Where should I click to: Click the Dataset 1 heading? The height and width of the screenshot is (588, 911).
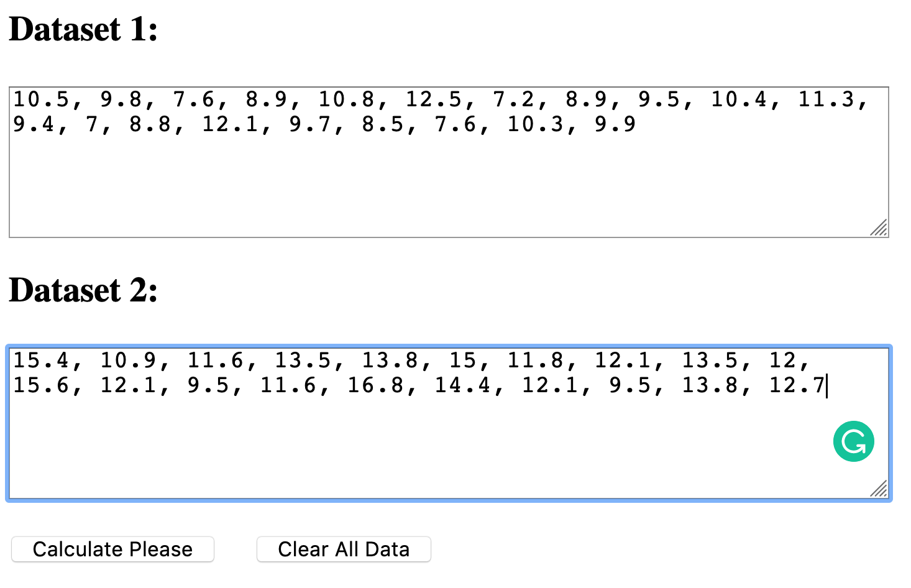(x=83, y=29)
